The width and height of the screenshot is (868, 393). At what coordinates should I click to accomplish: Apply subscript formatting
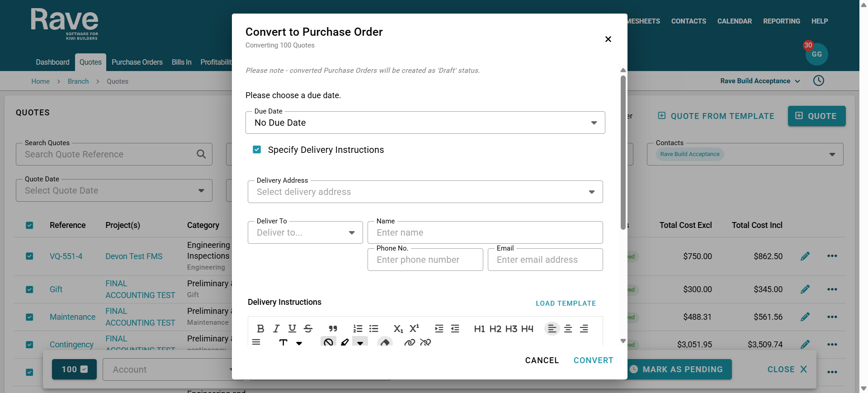398,329
